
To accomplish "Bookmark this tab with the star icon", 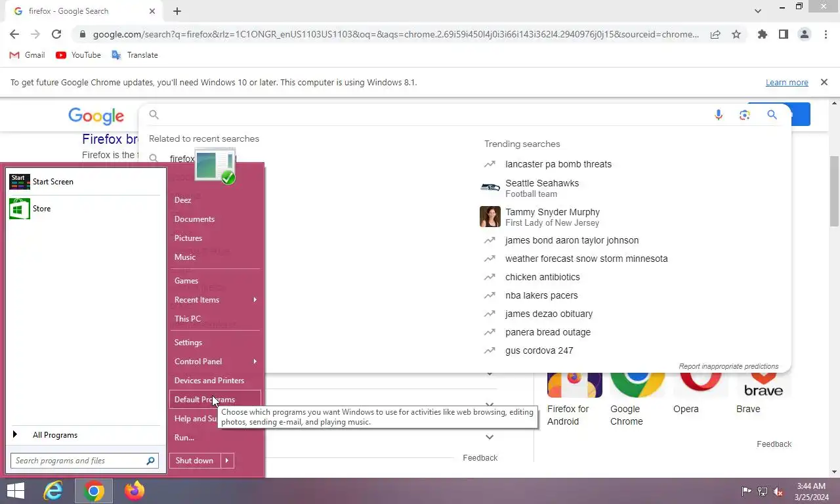I will click(736, 34).
